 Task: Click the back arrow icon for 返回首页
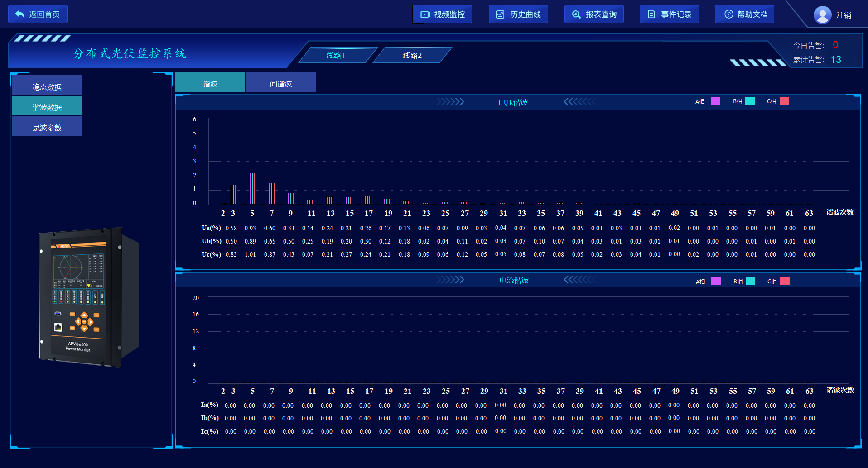coord(20,14)
